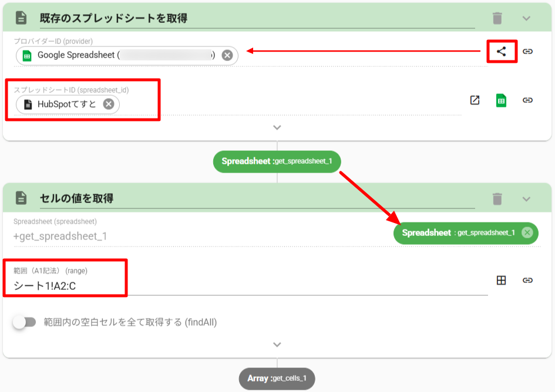Click link icon beside provider ID field
The height and width of the screenshot is (392, 555).
pos(527,52)
